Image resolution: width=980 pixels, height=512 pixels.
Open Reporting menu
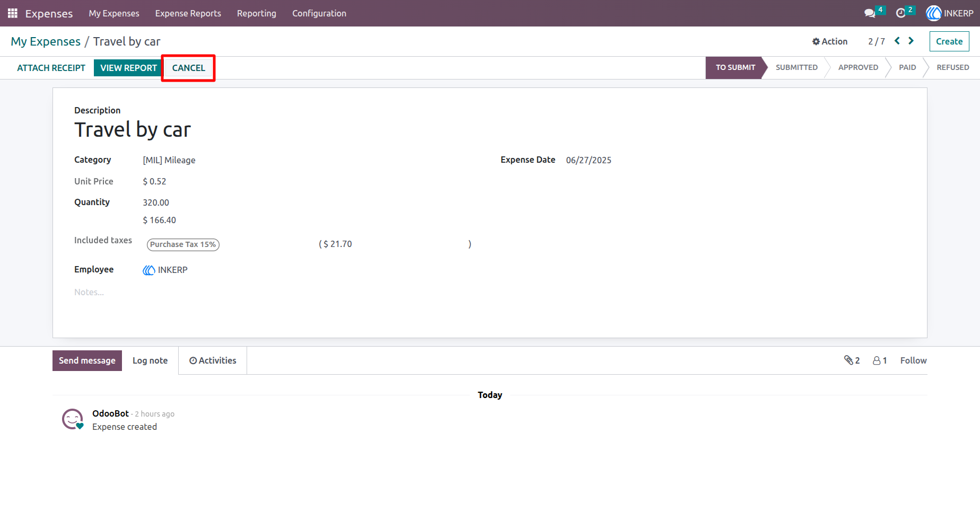point(257,13)
